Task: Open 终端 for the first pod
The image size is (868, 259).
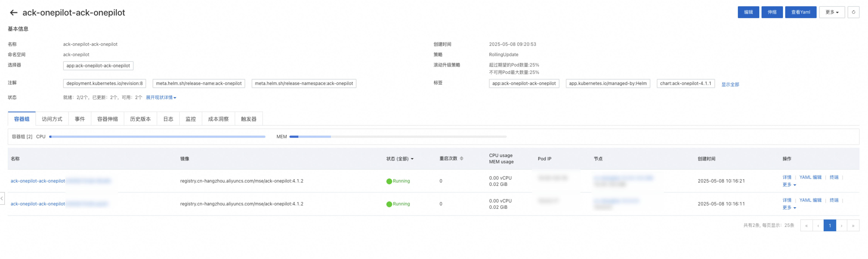Action: (x=834, y=177)
